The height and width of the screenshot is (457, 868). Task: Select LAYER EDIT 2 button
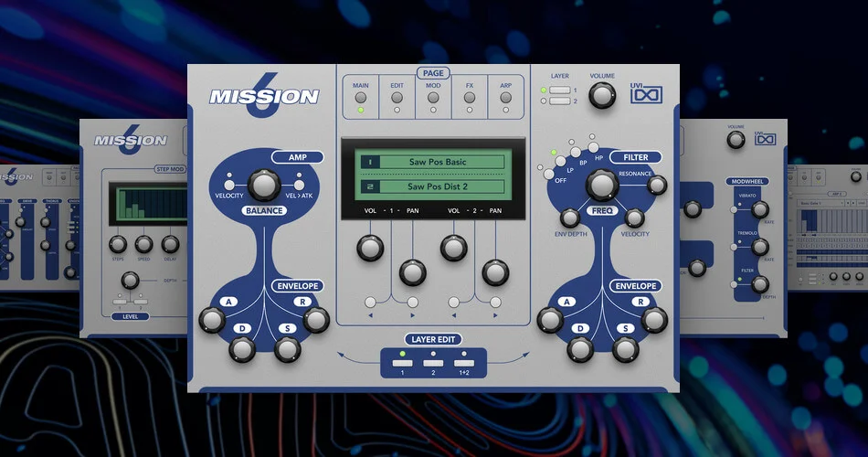[x=433, y=364]
